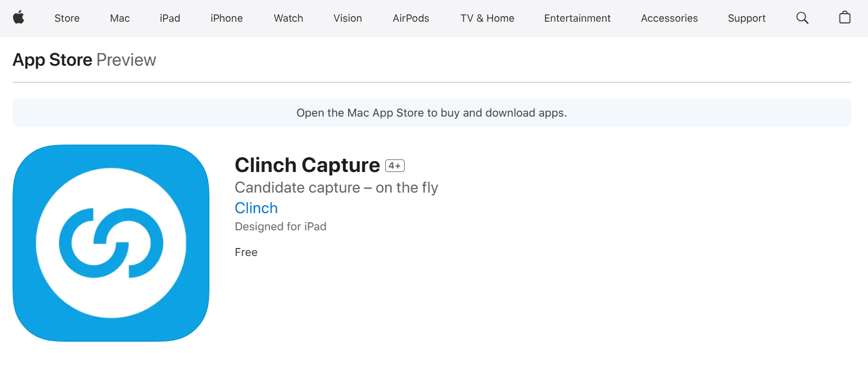Open the iPhone menu item
Image resolution: width=868 pixels, height=368 pixels.
227,18
